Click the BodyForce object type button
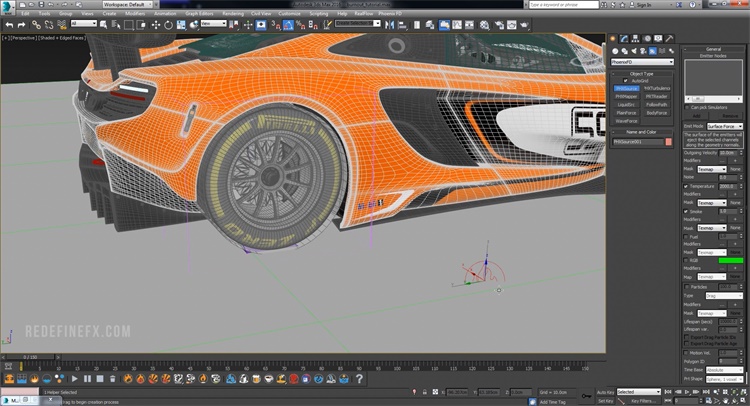Viewport: 750px width, 406px height. point(657,113)
